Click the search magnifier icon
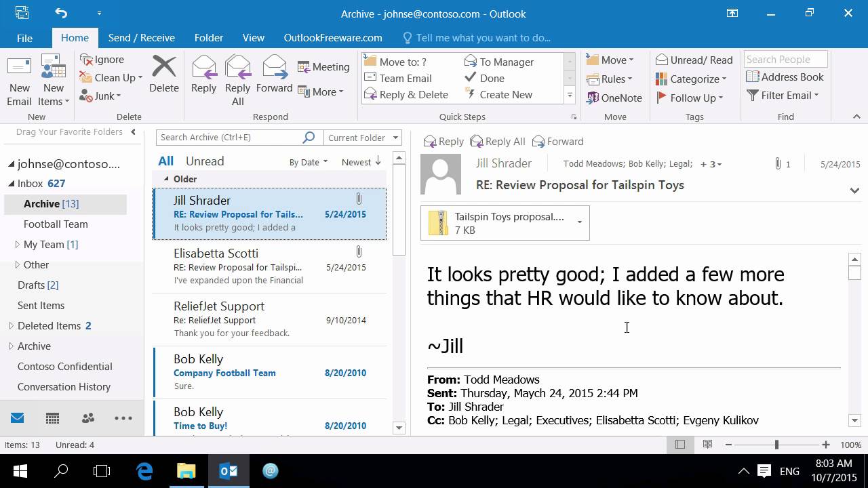This screenshot has height=488, width=868. pos(309,137)
